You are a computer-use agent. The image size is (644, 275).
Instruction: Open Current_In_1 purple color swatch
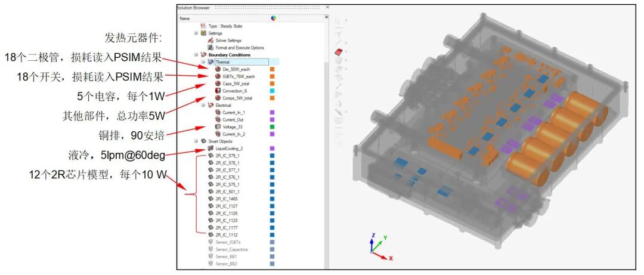[x=272, y=112]
